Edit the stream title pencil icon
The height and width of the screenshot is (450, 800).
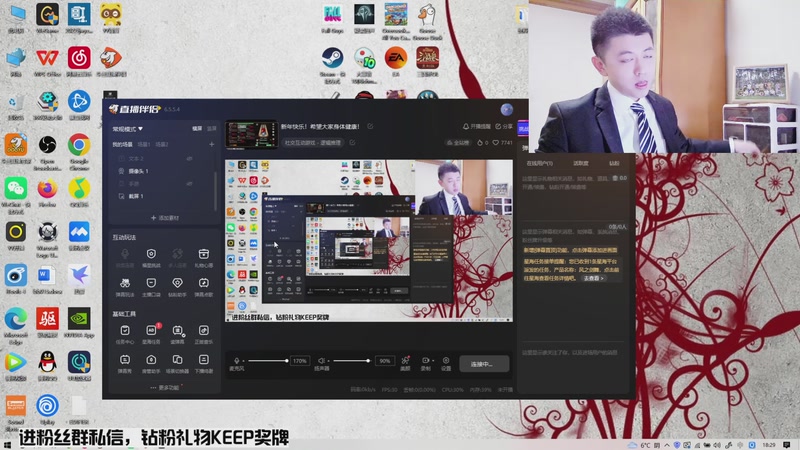pos(370,127)
